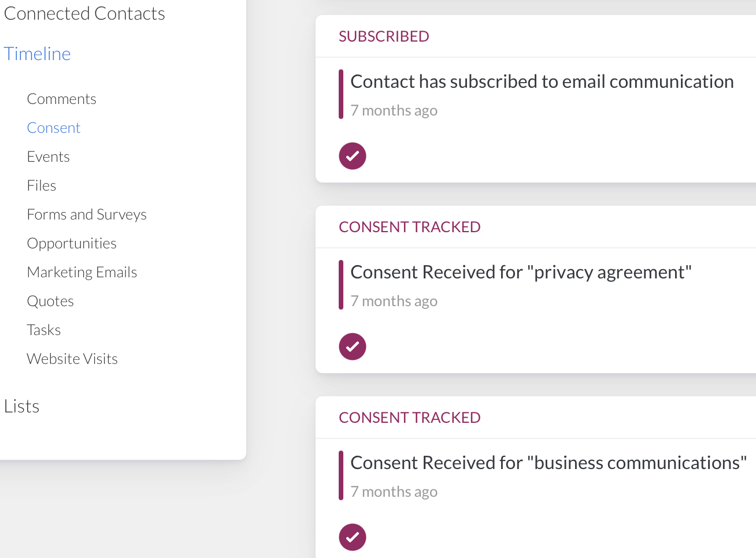This screenshot has height=558, width=756.
Task: Open the business communications consent entry
Action: coord(548,463)
